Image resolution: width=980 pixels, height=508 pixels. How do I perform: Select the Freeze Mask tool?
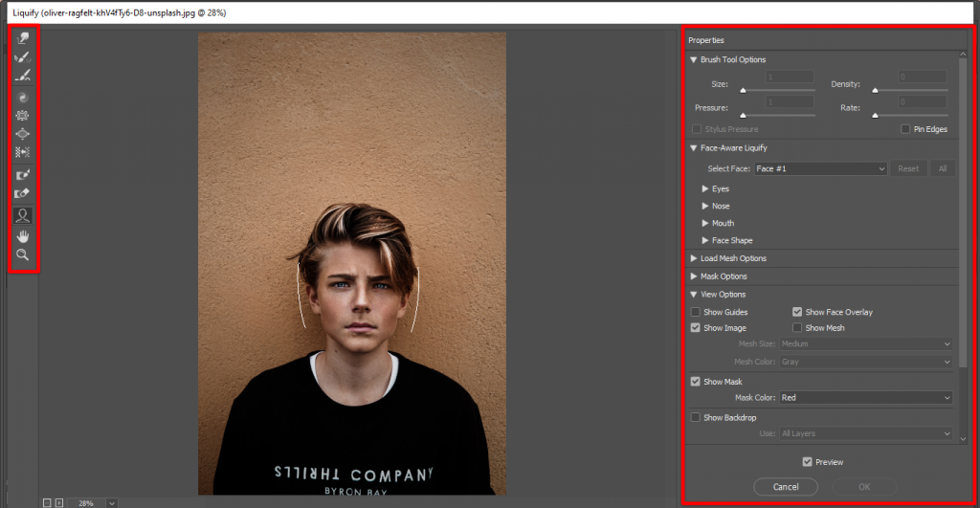coord(23,175)
